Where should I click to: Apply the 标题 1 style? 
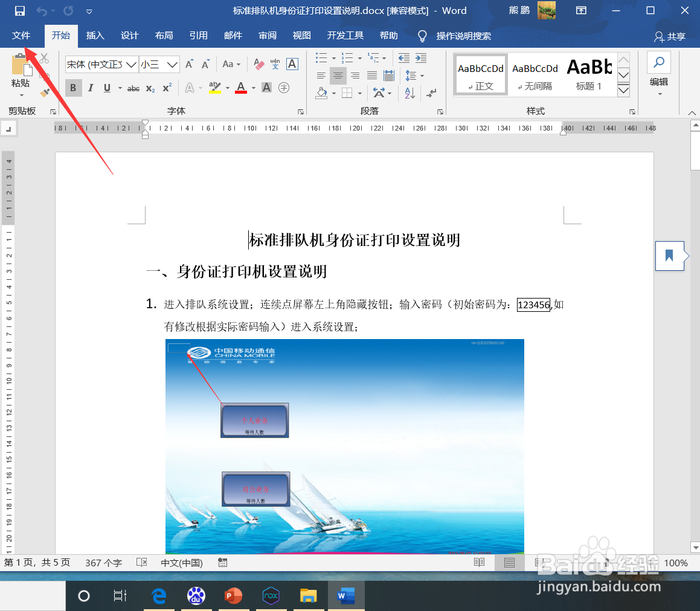click(x=589, y=75)
